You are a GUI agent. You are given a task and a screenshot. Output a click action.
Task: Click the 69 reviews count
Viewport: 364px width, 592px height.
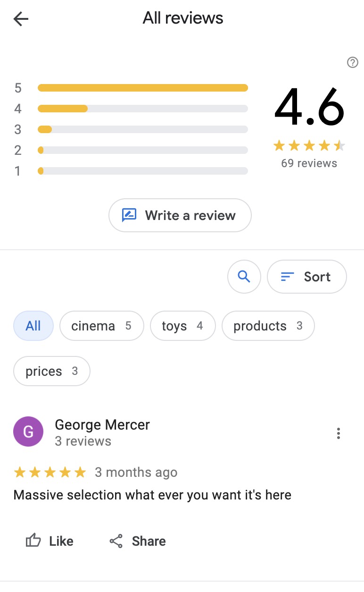(x=309, y=163)
